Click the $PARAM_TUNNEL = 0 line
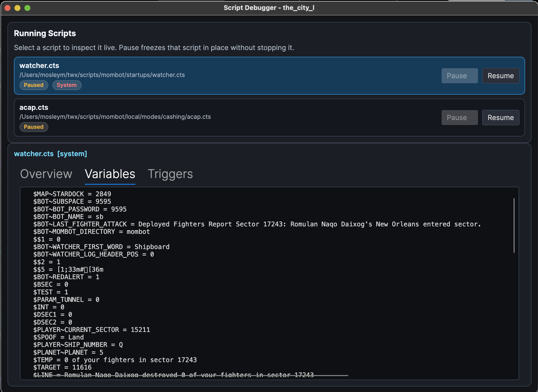 (x=67, y=300)
